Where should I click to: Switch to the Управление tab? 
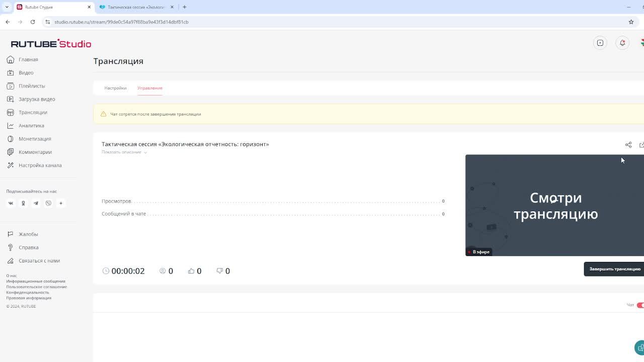pyautogui.click(x=150, y=88)
